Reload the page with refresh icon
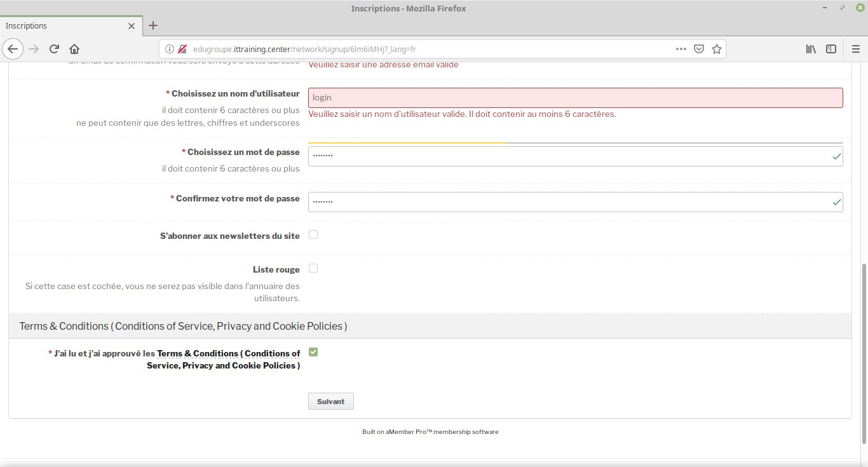This screenshot has height=467, width=868. pos(55,49)
